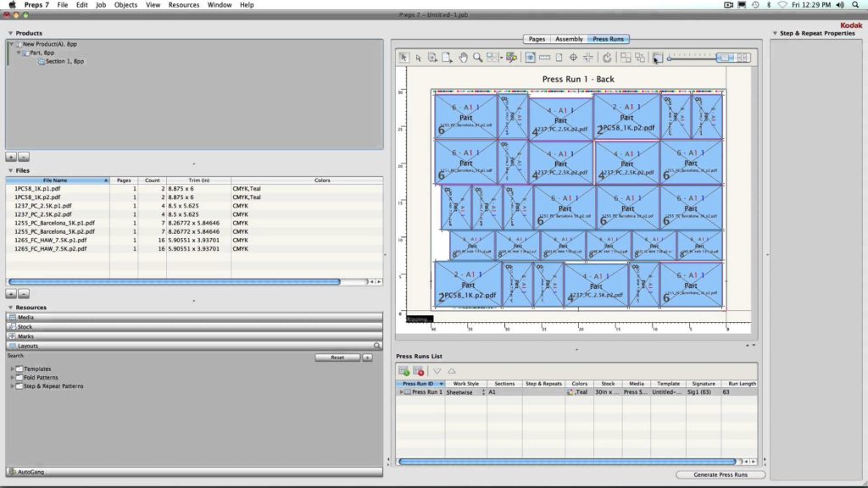The height and width of the screenshot is (488, 868).
Task: Collapse the Resources panel
Action: (x=10, y=308)
